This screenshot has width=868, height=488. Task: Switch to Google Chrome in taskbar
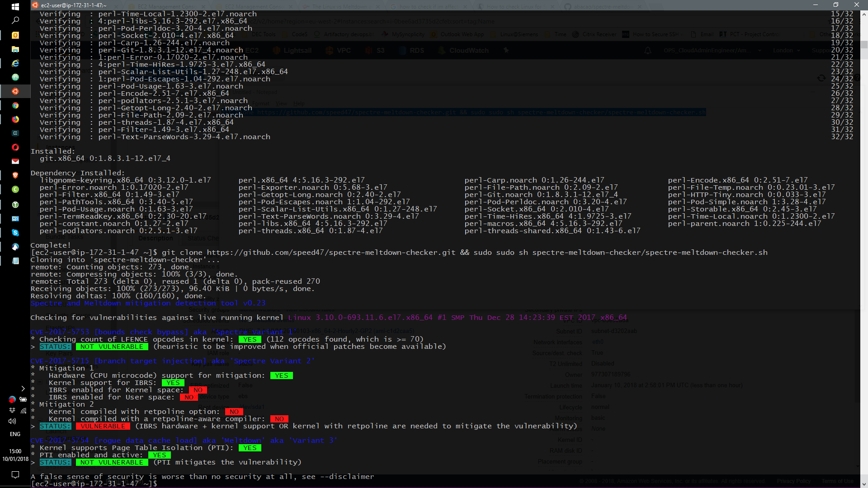pyautogui.click(x=15, y=105)
